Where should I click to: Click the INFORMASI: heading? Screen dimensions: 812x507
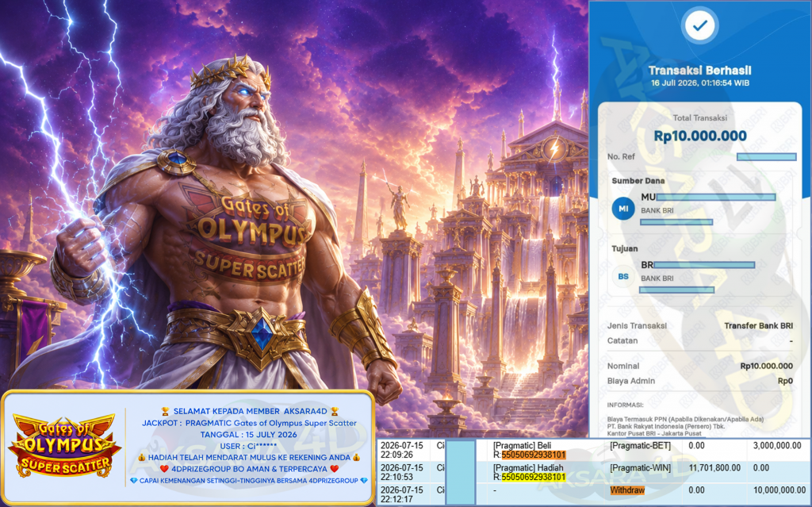625,405
